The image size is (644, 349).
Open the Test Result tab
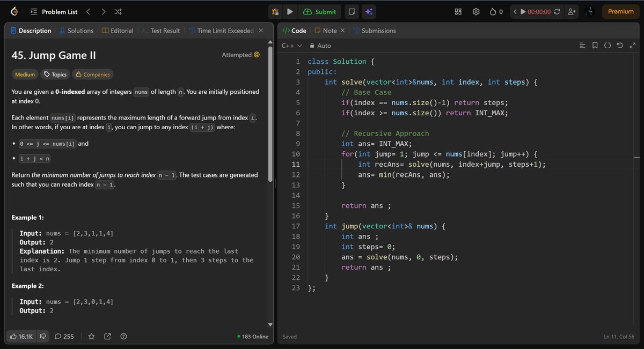[x=161, y=31]
